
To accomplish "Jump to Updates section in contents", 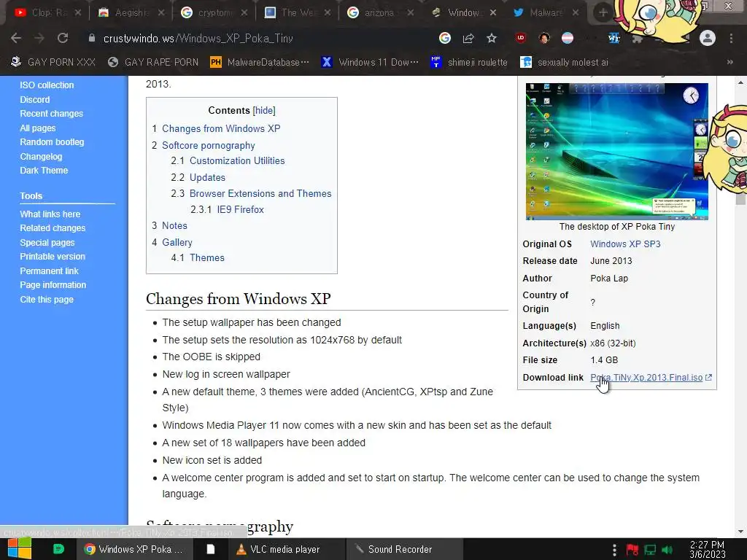I will (x=207, y=177).
